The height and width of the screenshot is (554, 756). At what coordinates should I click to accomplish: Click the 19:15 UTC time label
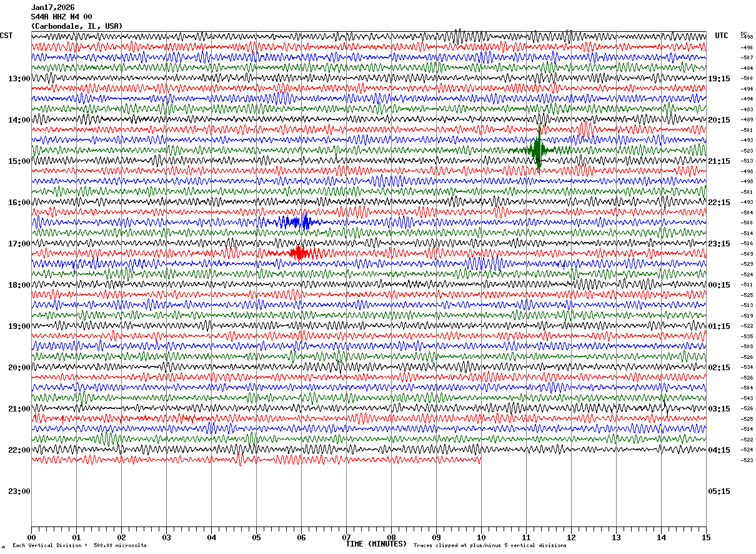719,79
